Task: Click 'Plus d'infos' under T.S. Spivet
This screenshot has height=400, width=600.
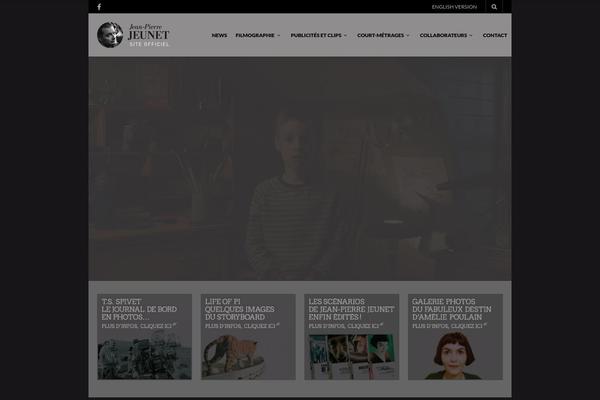Action: click(x=139, y=326)
